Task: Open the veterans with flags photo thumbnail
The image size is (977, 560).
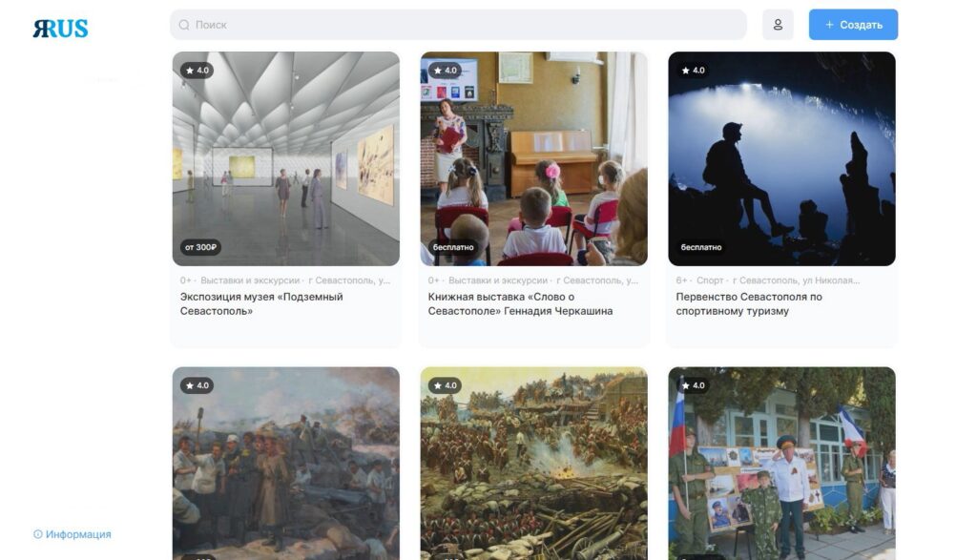Action: click(x=782, y=464)
